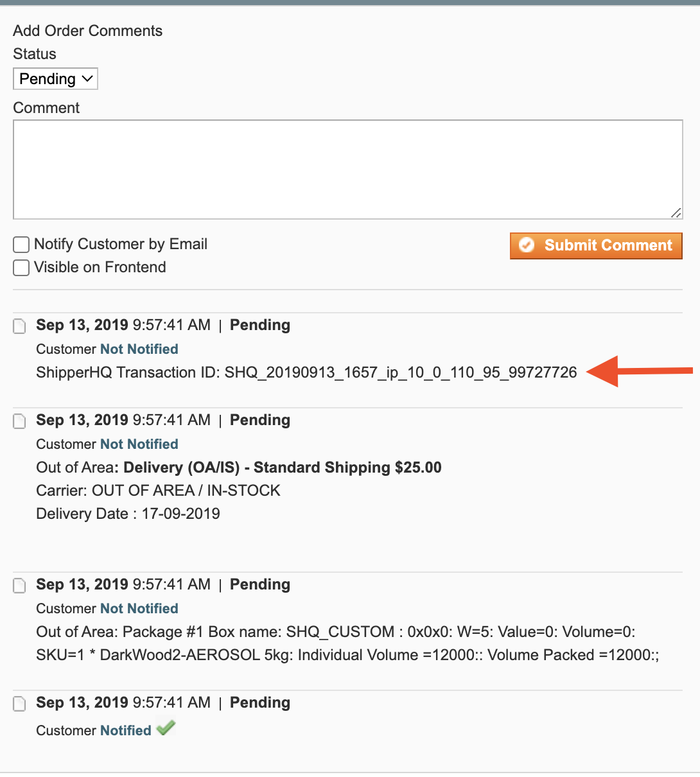This screenshot has height=777, width=700.
Task: Click the Pending label on the first comment
Action: 259,325
